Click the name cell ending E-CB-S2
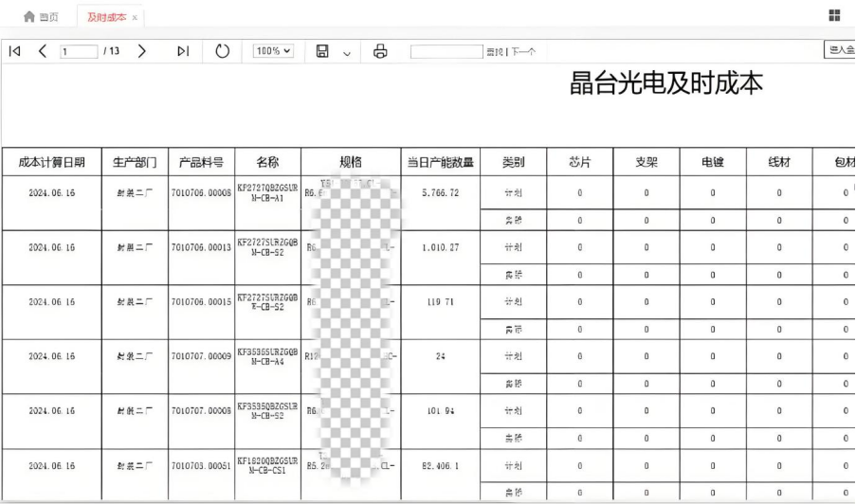This screenshot has width=856, height=504. coord(267,302)
